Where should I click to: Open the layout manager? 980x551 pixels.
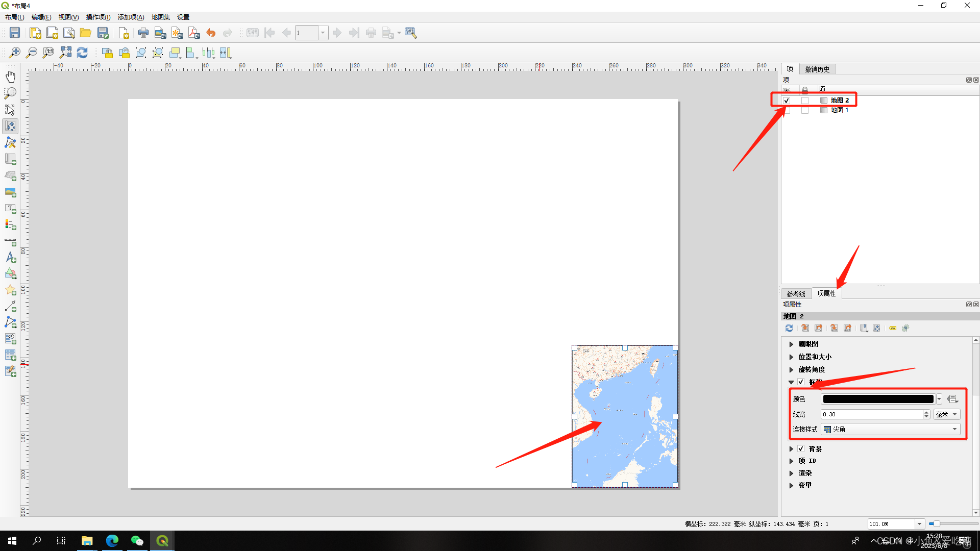(69, 33)
